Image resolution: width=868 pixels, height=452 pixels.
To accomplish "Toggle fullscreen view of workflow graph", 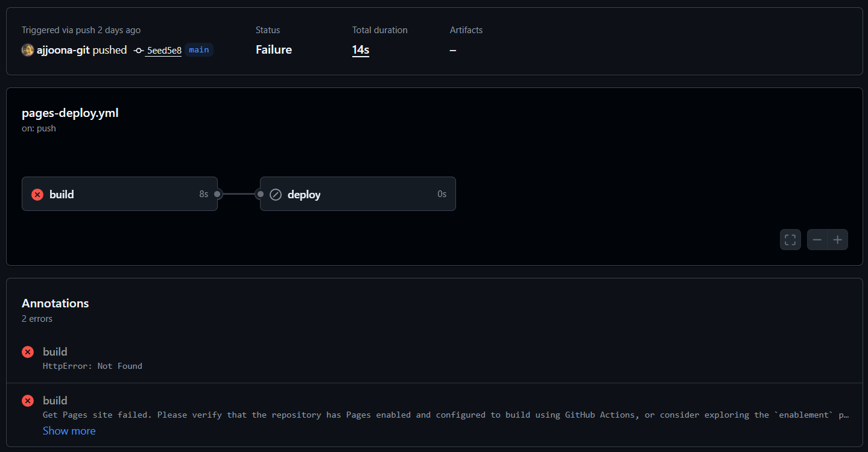I will coord(790,240).
